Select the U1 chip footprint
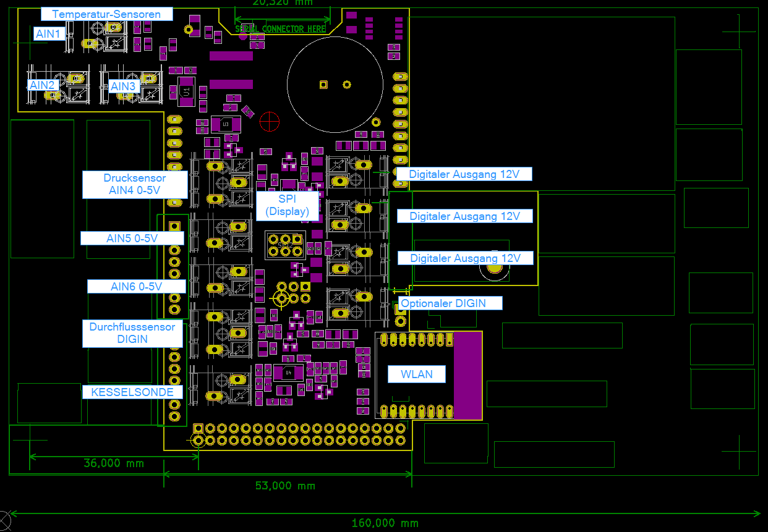Viewport: 768px width, 532px height. coord(186,91)
